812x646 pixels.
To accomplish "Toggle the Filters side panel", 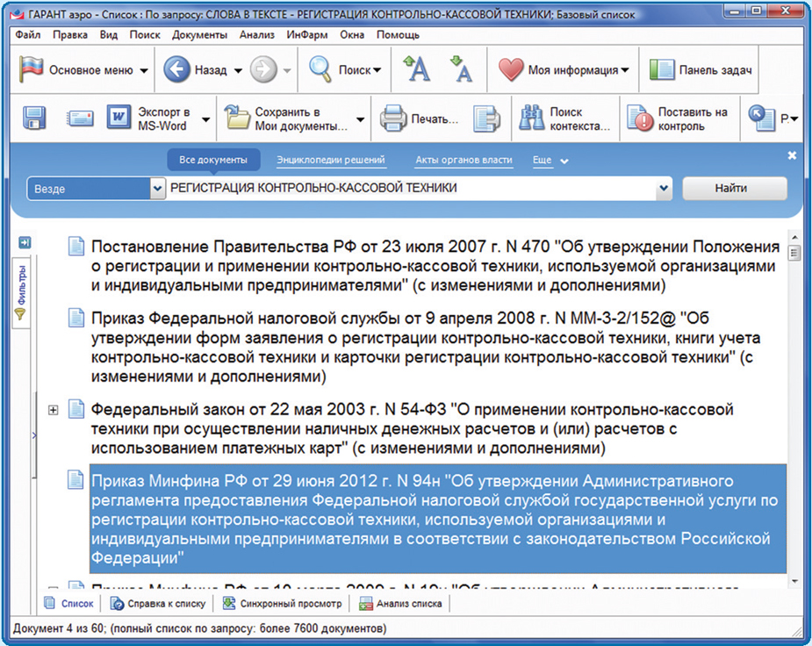I will [22, 291].
